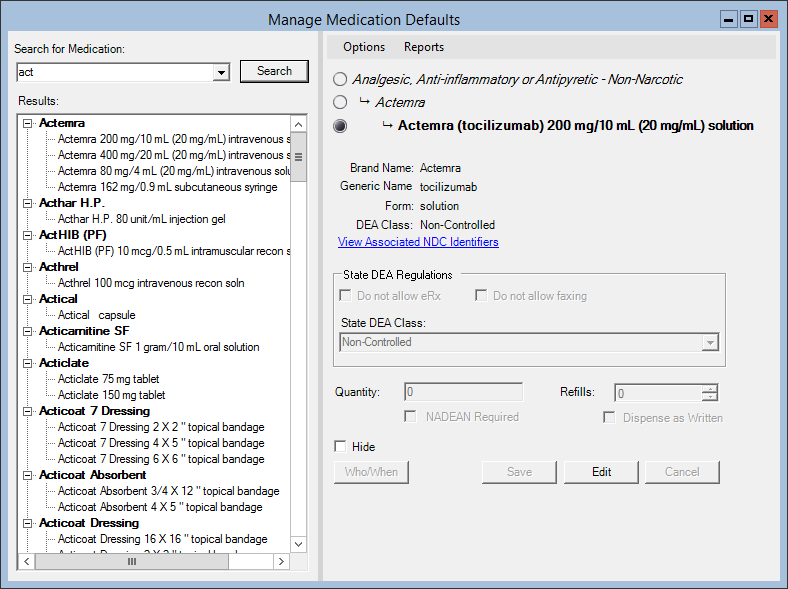Select the Actemra (tocilizumab) 200 mg/10 mL radio button
This screenshot has height=589, width=788.
click(340, 126)
